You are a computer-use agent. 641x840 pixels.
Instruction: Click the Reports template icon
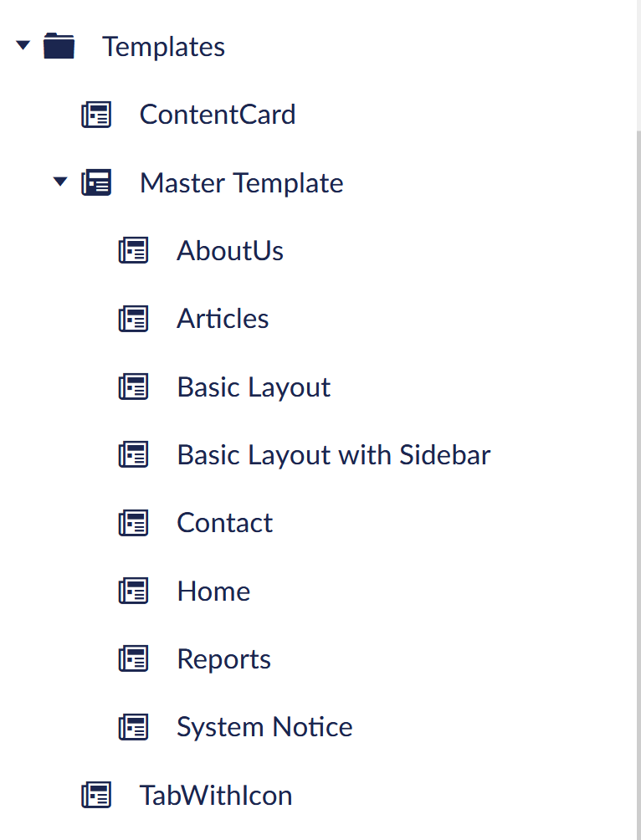click(133, 658)
